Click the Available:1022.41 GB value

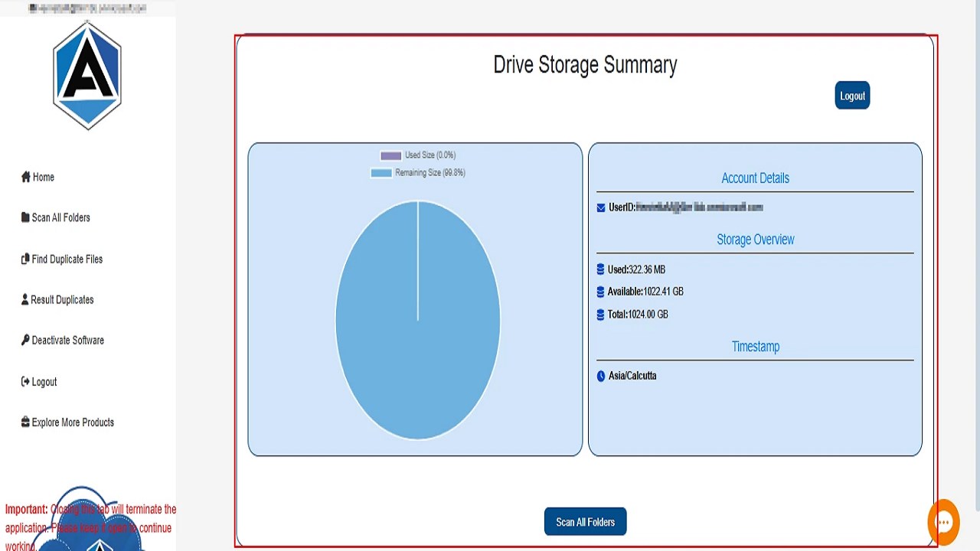click(645, 292)
